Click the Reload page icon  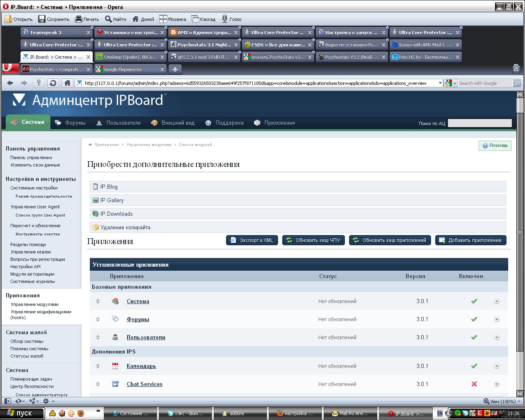(53, 83)
